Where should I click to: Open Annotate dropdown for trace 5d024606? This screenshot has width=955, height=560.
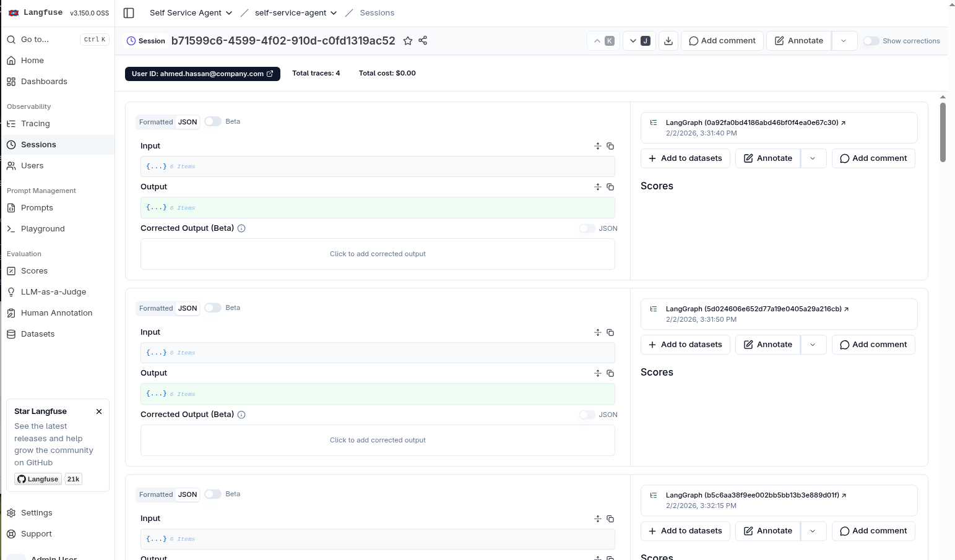(813, 345)
